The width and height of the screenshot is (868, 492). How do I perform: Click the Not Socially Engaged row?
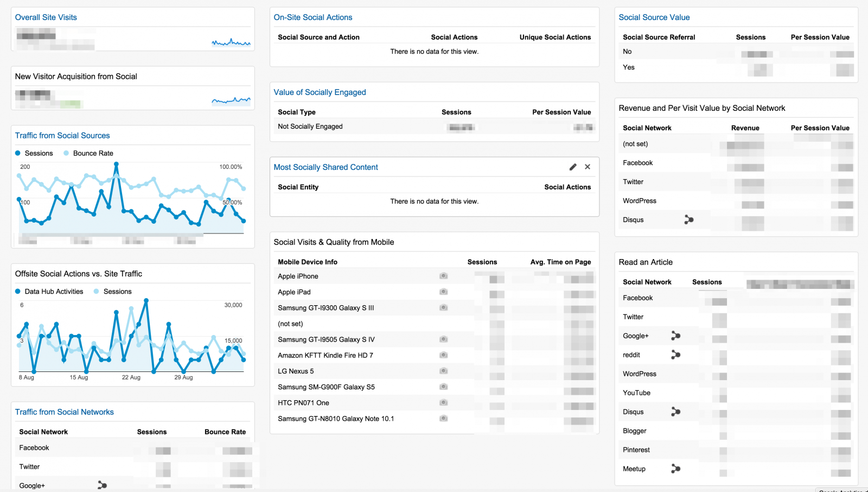point(435,127)
